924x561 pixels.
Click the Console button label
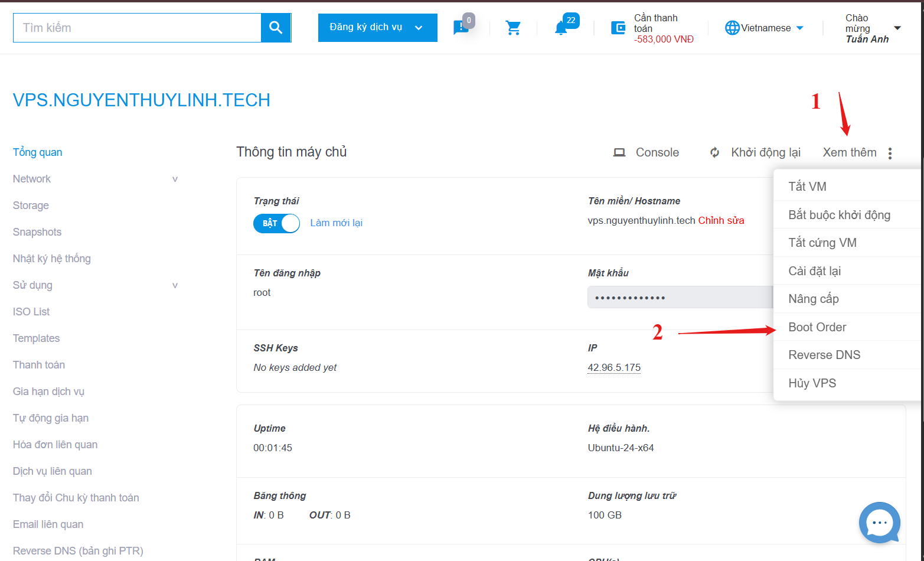click(657, 152)
